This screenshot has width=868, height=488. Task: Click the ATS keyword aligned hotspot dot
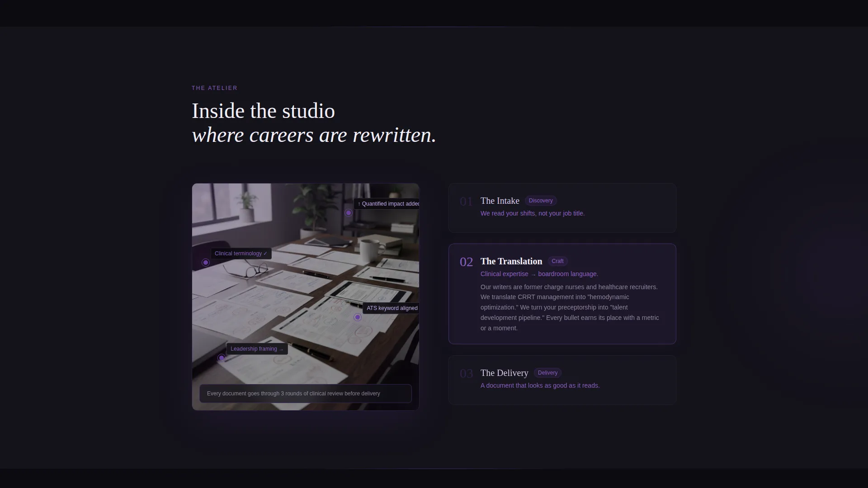[x=358, y=317]
